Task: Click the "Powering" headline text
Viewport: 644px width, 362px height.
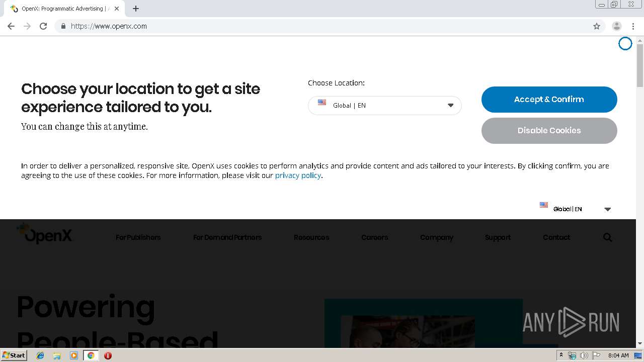Action: coord(86,307)
